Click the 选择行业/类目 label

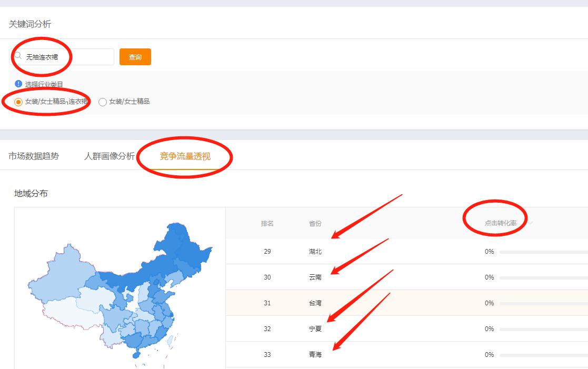(x=44, y=84)
